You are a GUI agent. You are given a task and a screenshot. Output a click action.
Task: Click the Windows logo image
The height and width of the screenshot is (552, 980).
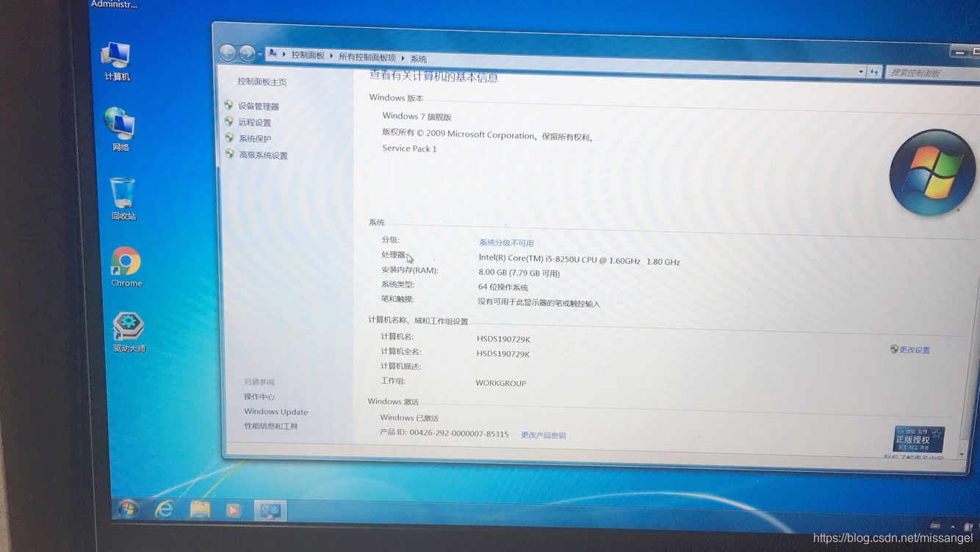(x=932, y=173)
